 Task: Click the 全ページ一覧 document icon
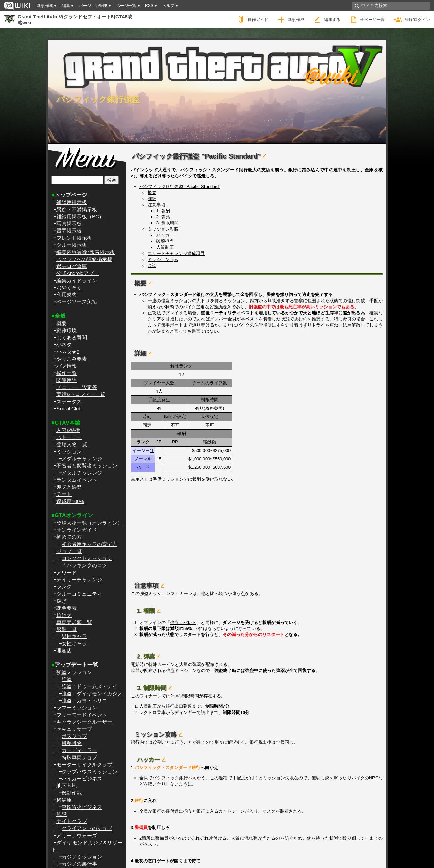(353, 20)
